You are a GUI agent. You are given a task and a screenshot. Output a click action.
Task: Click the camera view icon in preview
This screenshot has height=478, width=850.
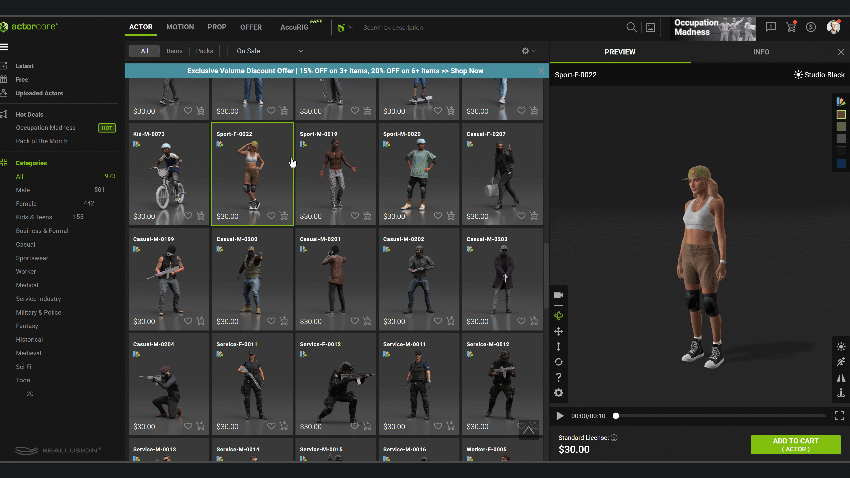558,295
